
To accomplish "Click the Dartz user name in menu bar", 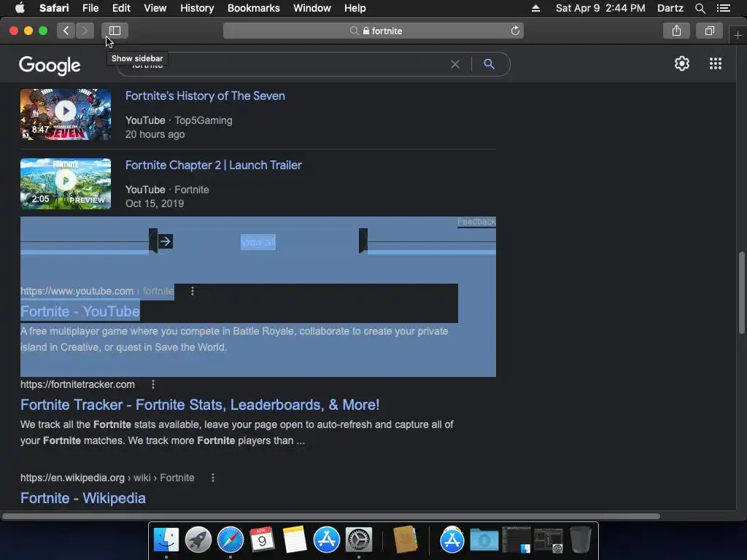I will click(670, 8).
